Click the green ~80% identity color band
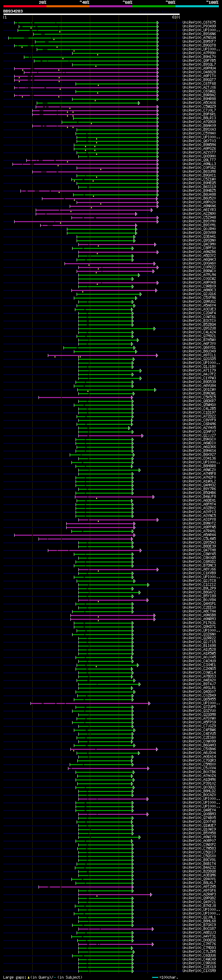222x980 pixels. tap(154, 6)
